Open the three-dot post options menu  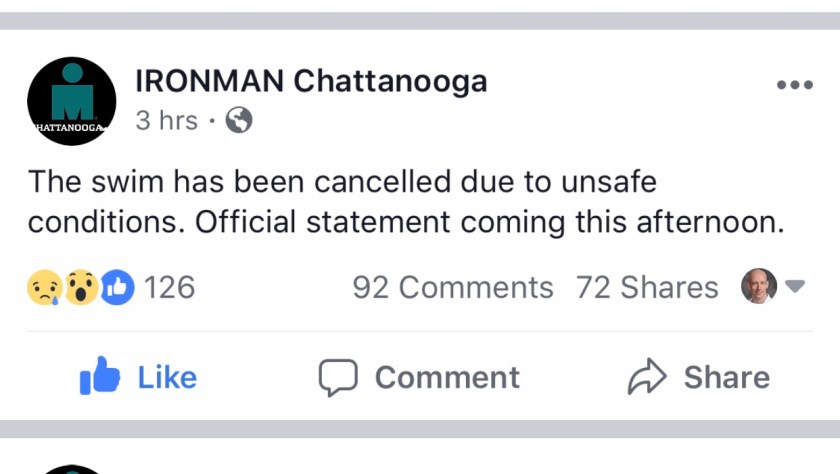click(x=795, y=85)
